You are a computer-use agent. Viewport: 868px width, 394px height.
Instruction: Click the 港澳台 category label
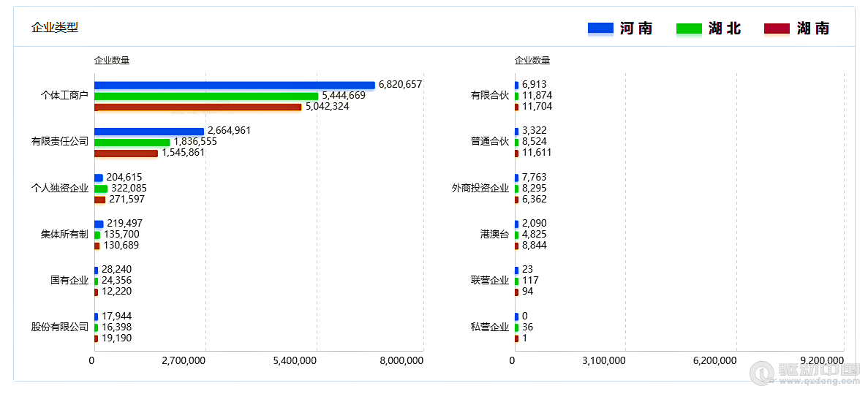coord(494,234)
